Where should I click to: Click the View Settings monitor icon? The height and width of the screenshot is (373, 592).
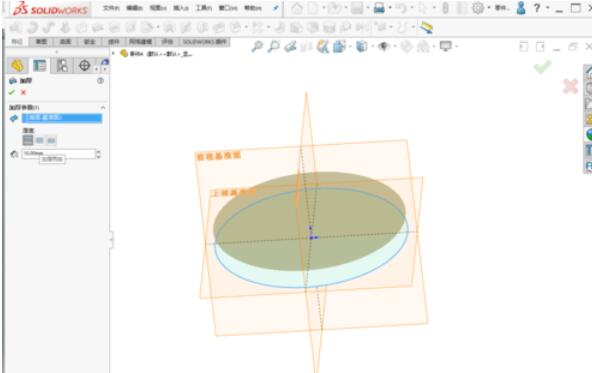point(446,46)
